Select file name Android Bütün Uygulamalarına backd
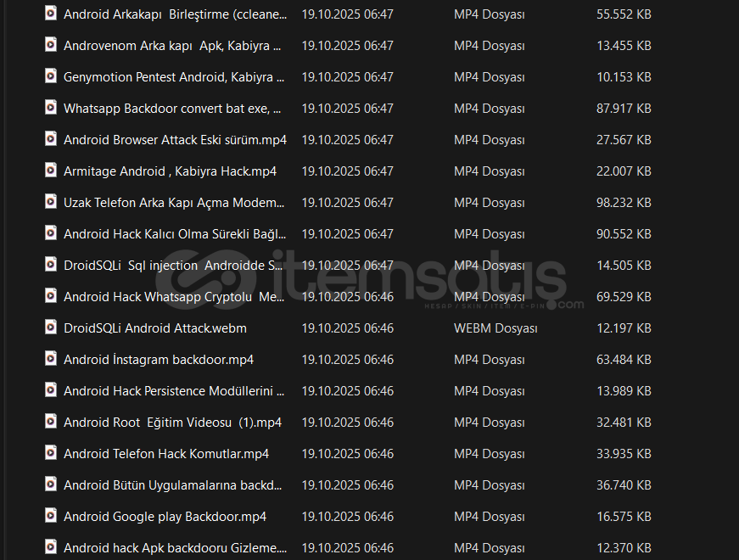 coord(172,485)
